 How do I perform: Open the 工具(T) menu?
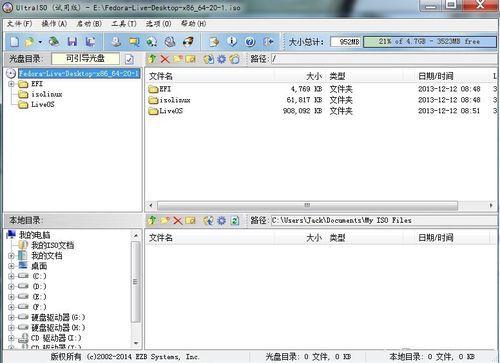[x=124, y=24]
